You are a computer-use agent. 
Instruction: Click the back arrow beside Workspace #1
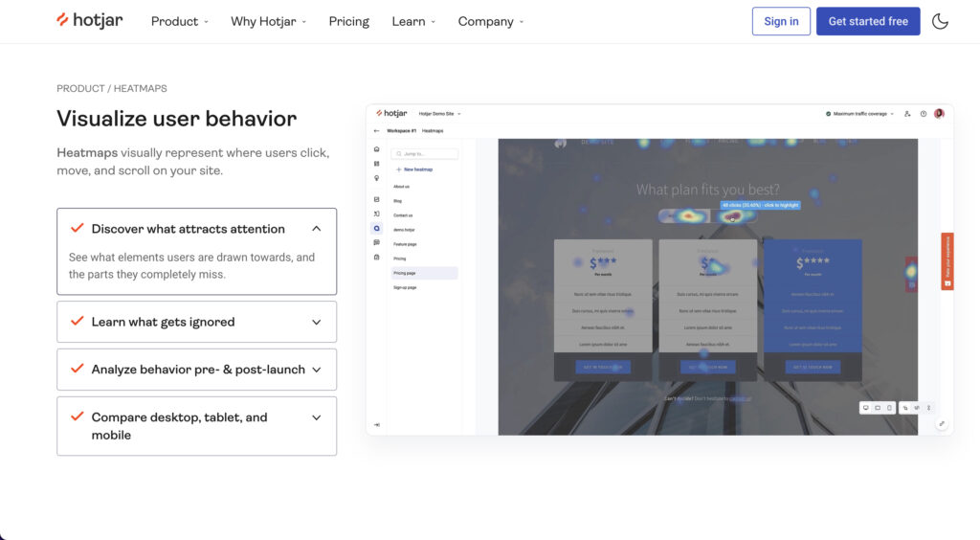tap(376, 130)
